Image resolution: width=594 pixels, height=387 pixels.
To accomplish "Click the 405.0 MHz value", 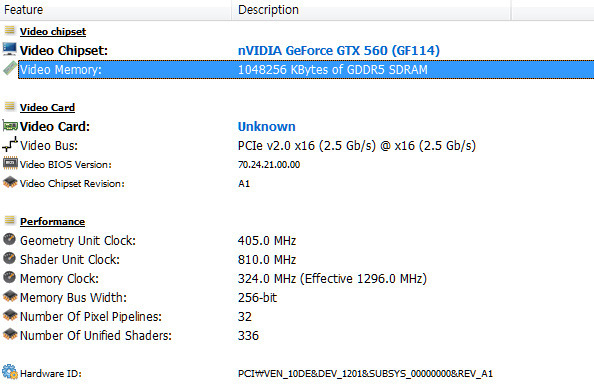I will click(x=267, y=241).
